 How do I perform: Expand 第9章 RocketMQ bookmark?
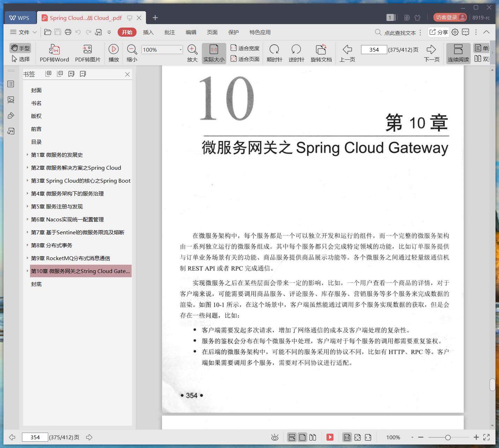28,258
